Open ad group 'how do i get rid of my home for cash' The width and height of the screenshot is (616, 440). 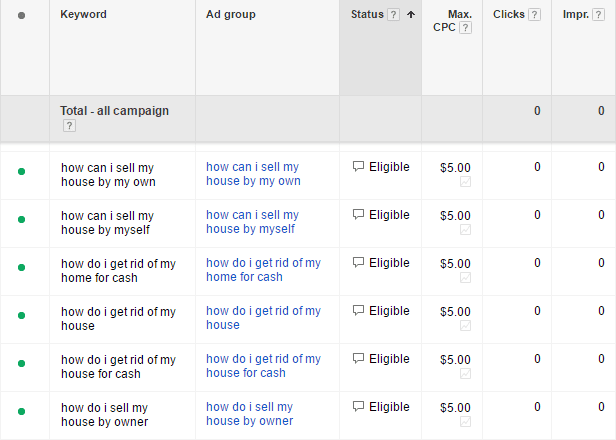[264, 270]
